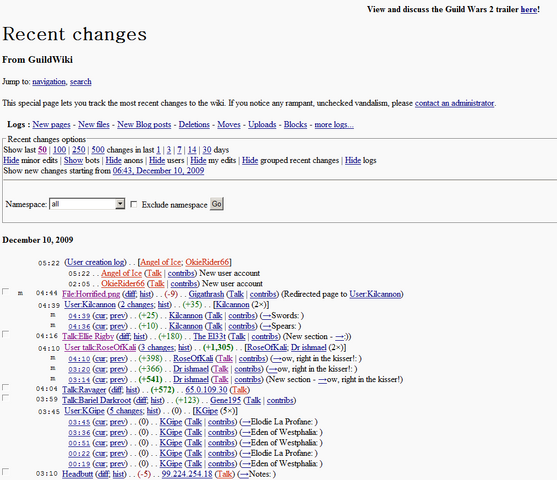Open Kilcannon's 2 changes link
This screenshot has width=557, height=480.
point(137,305)
